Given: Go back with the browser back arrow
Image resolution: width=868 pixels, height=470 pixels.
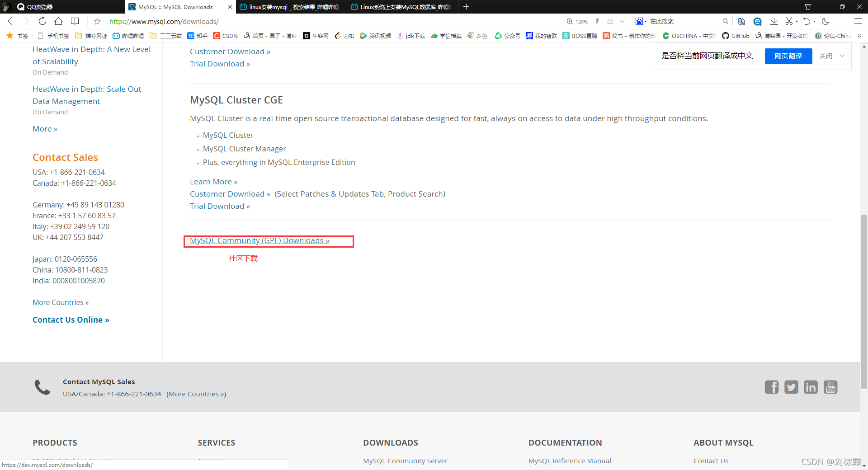Looking at the screenshot, I should click(10, 21).
